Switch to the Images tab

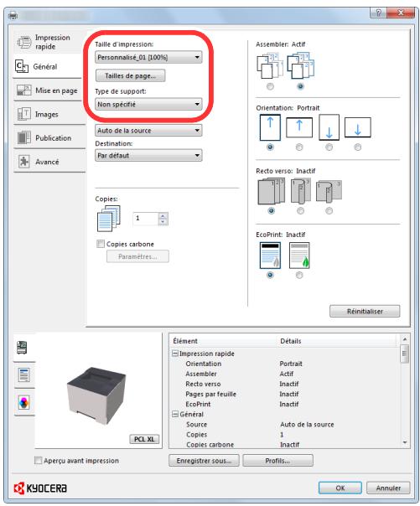pyautogui.click(x=49, y=114)
